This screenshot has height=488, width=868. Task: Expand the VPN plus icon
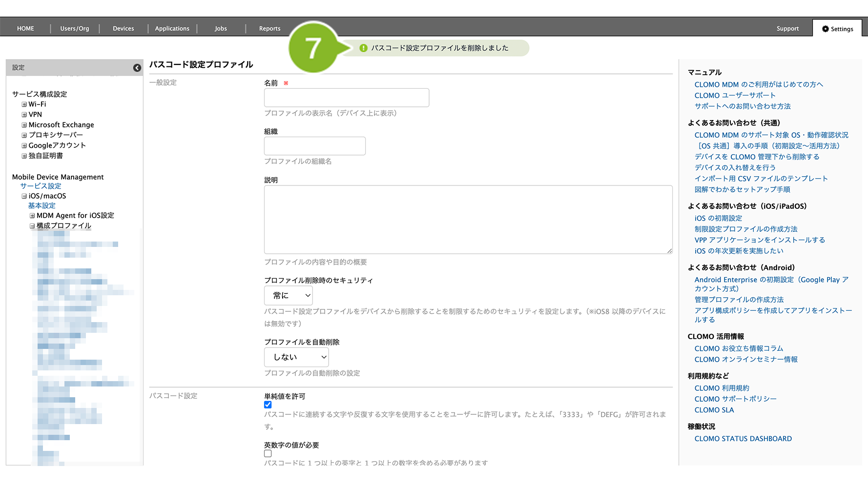(x=24, y=115)
